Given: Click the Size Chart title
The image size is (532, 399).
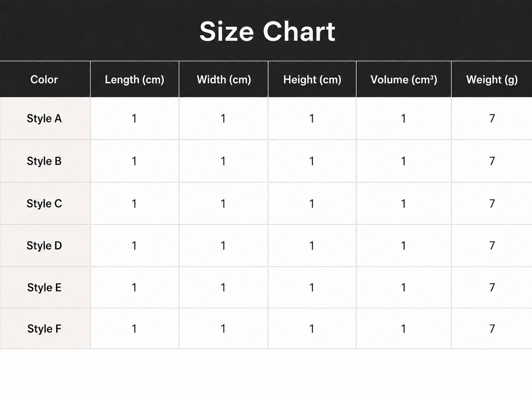Looking at the screenshot, I should [x=267, y=32].
